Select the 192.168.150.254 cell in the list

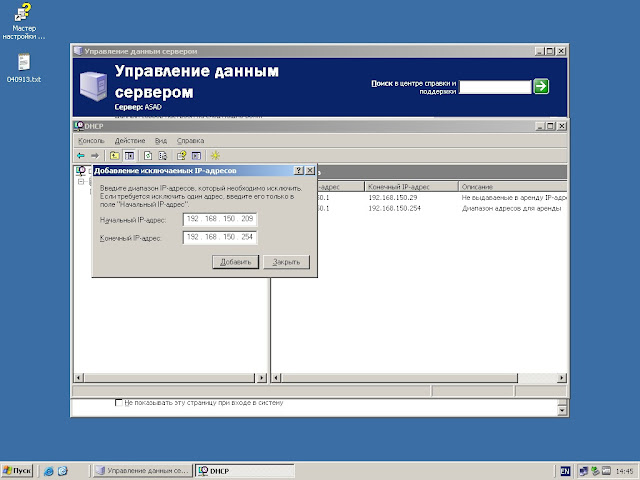394,209
